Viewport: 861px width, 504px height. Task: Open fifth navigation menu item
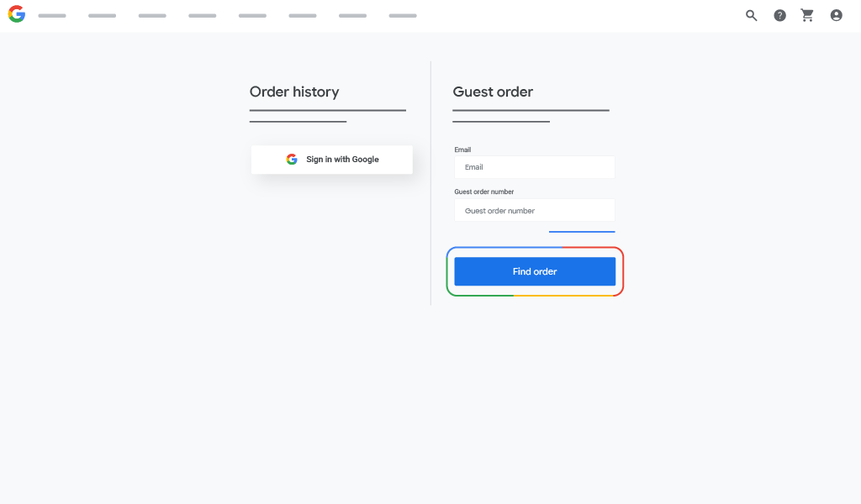pyautogui.click(x=252, y=16)
